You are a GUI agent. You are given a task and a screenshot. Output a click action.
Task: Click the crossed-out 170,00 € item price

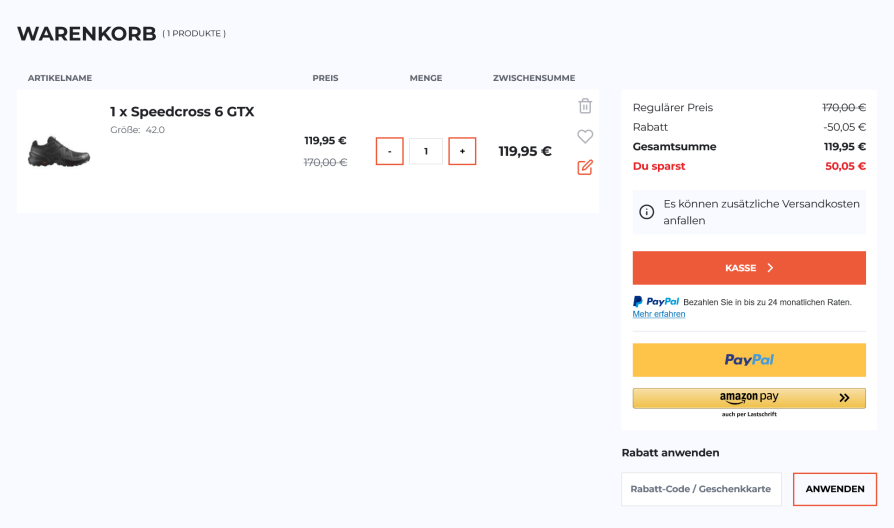[326, 163]
